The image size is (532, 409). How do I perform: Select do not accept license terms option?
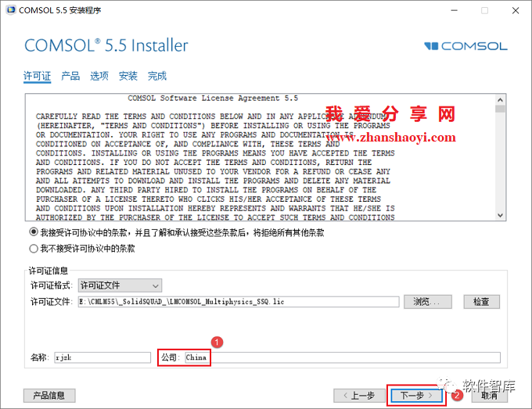point(34,249)
